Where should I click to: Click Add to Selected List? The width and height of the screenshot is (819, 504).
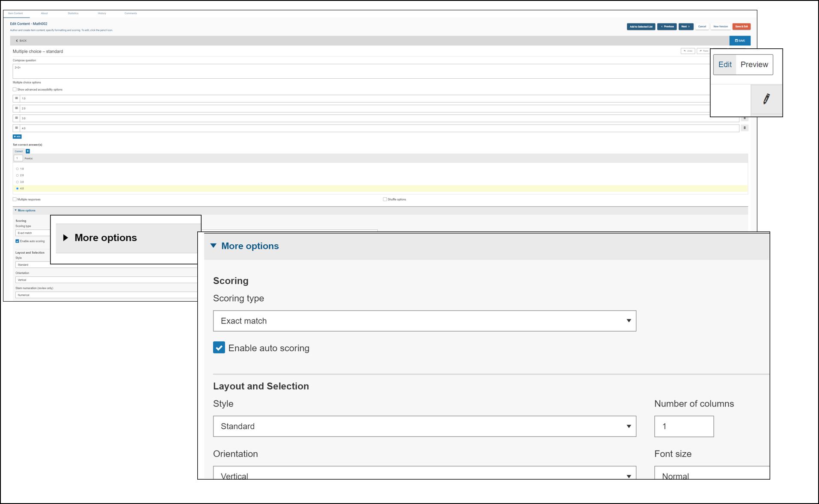[x=641, y=27]
